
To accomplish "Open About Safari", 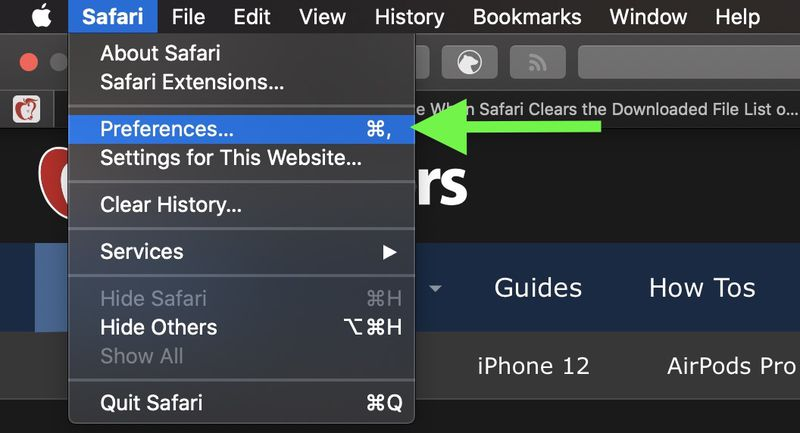I will [x=160, y=53].
